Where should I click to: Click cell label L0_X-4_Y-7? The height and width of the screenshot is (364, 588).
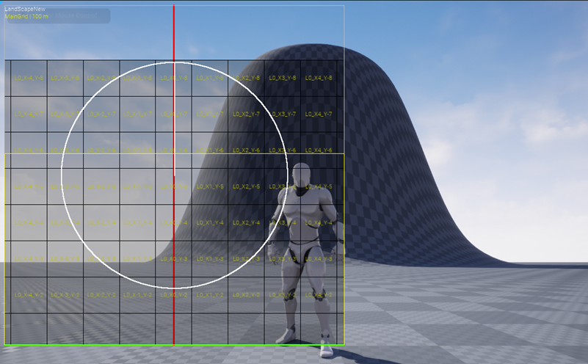29,114
